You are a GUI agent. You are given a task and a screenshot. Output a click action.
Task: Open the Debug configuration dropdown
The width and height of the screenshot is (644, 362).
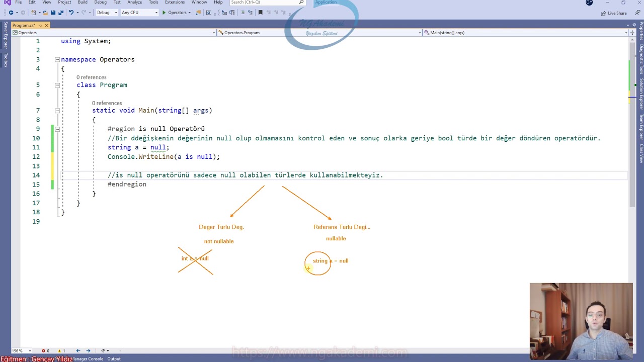107,13
